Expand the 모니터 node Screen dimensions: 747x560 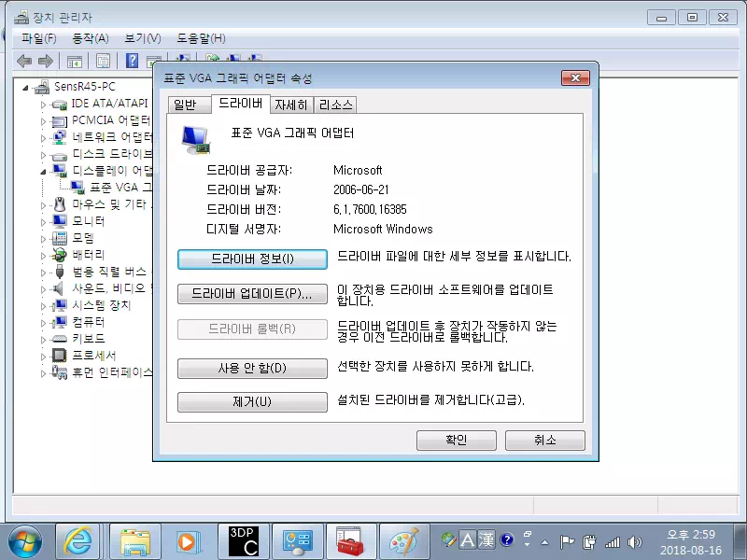(x=43, y=222)
